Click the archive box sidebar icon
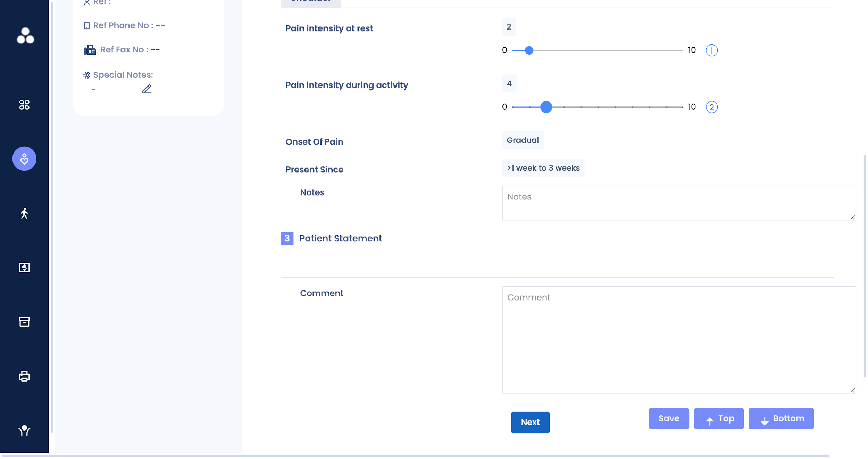This screenshot has width=868, height=459. click(x=24, y=322)
